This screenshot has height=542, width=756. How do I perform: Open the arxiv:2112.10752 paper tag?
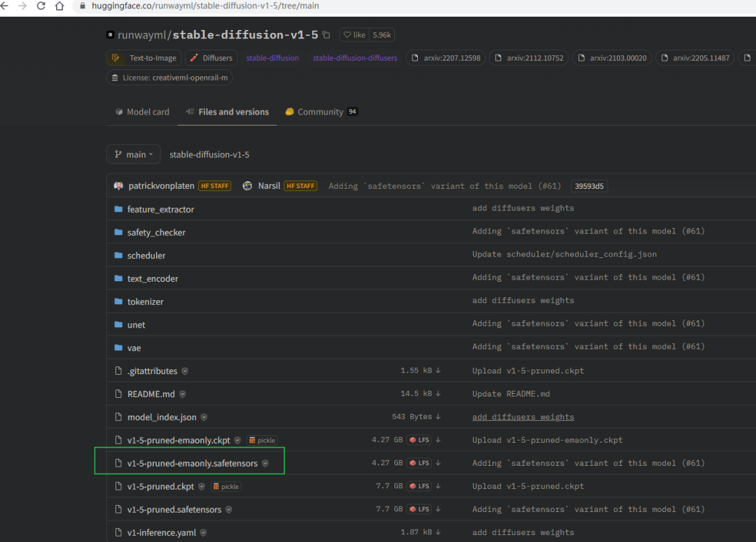(529, 58)
